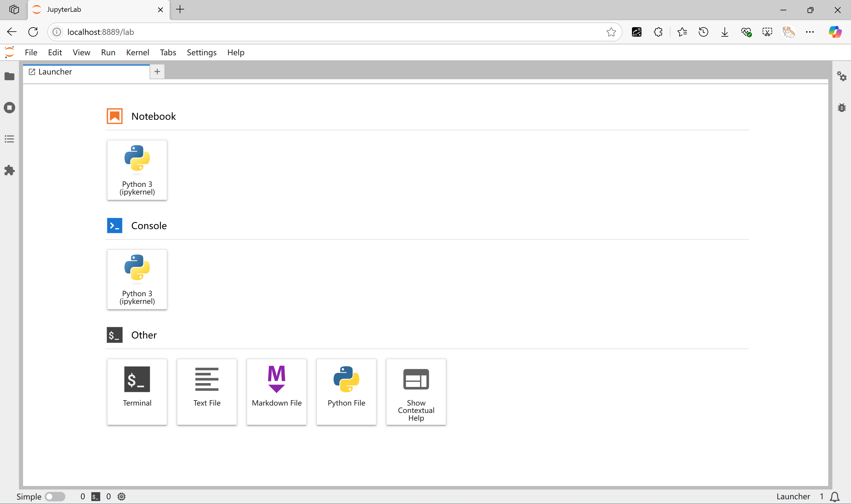
Task: Expand the browser's three-dots settings menu
Action: tap(810, 32)
